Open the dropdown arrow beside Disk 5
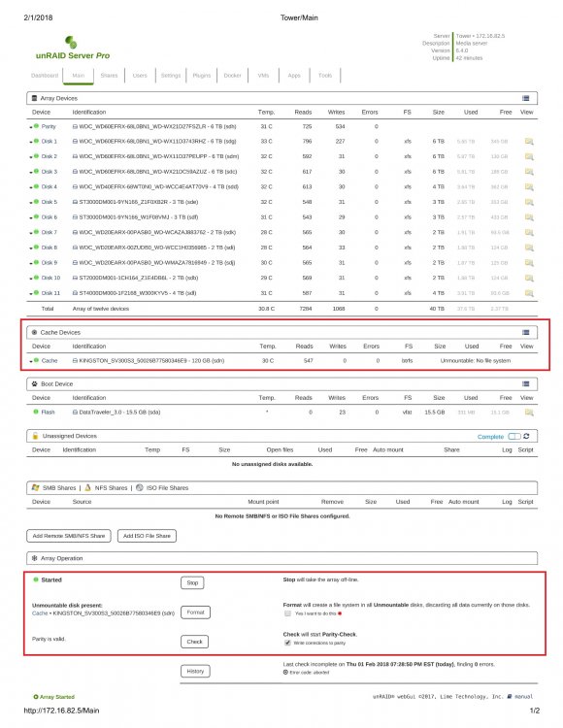 click(x=31, y=203)
